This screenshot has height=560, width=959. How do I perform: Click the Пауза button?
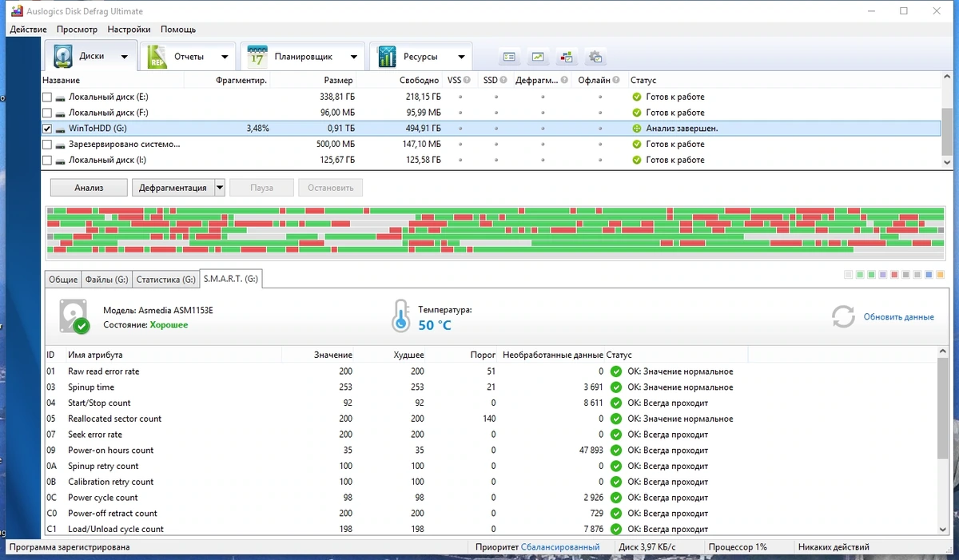(261, 188)
